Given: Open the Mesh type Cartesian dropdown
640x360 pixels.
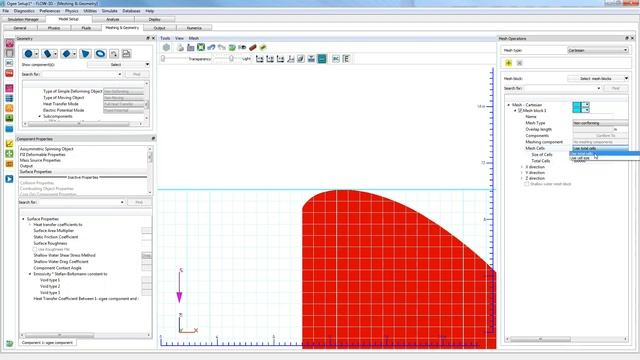Looking at the screenshot, I should point(598,50).
